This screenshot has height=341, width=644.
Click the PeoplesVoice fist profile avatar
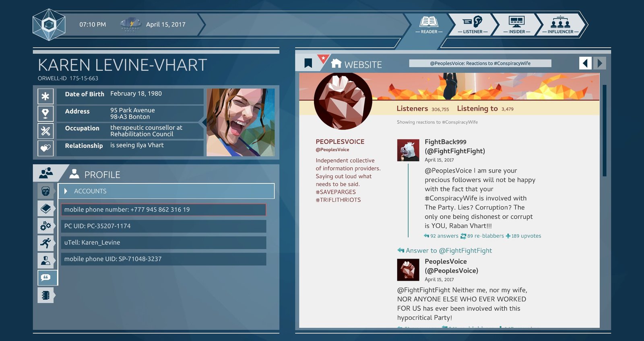tap(343, 101)
